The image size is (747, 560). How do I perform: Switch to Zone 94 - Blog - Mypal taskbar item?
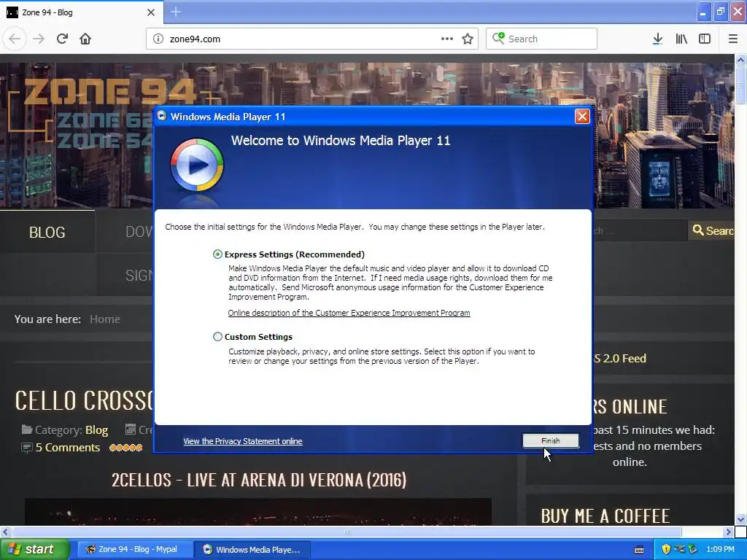[x=135, y=549]
